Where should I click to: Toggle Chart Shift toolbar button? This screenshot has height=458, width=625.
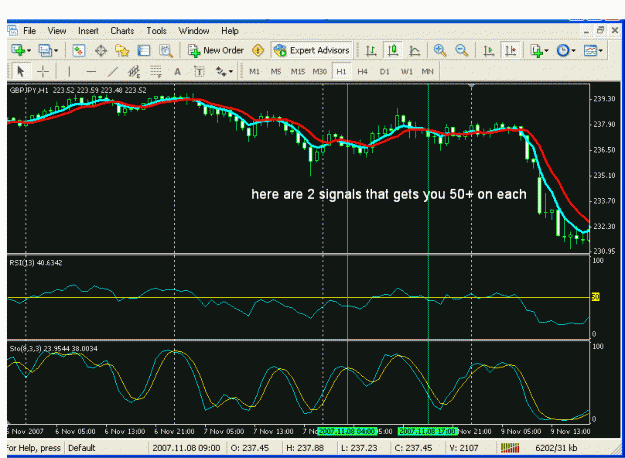point(511,51)
